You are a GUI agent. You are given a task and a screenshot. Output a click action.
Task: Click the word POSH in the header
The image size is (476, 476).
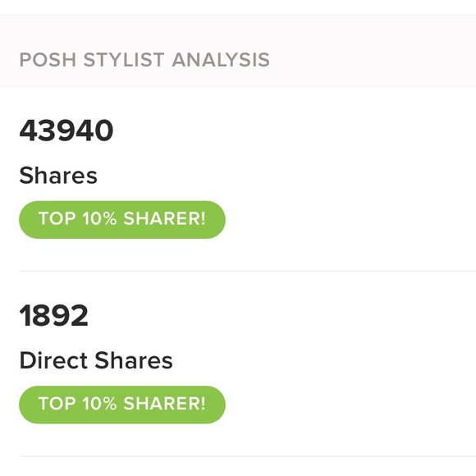pyautogui.click(x=48, y=59)
